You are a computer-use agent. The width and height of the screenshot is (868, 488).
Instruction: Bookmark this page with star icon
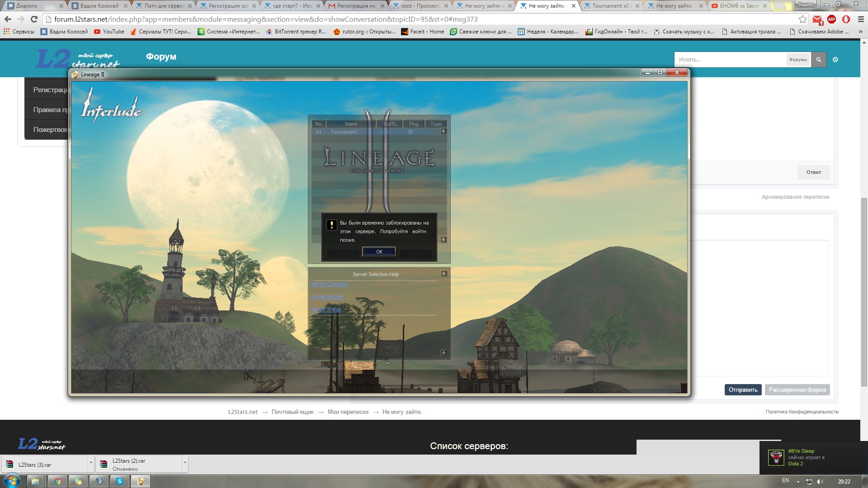pos(802,19)
